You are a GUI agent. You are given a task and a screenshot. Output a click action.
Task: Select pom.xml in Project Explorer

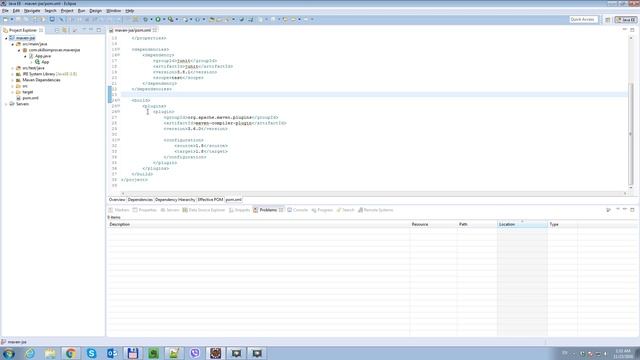[30, 98]
